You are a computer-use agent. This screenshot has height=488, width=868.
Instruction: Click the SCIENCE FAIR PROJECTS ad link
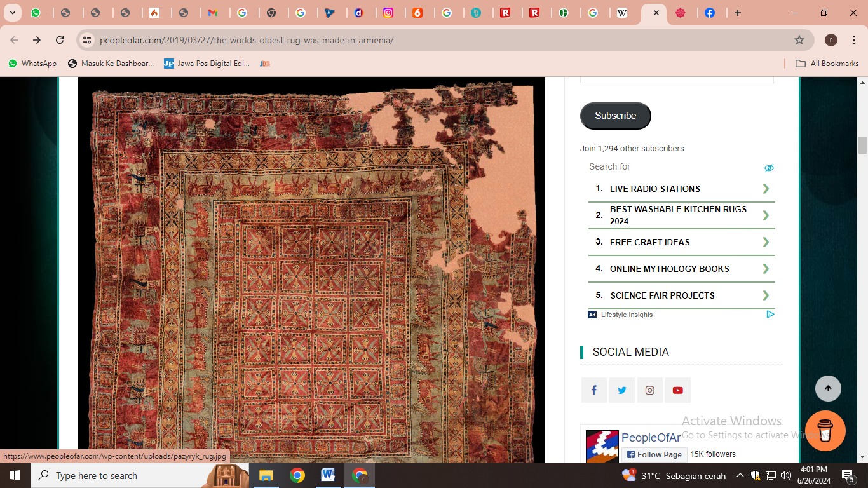663,295
